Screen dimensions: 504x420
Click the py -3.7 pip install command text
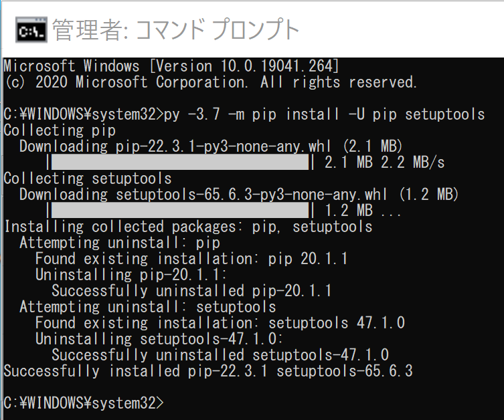pos(325,114)
